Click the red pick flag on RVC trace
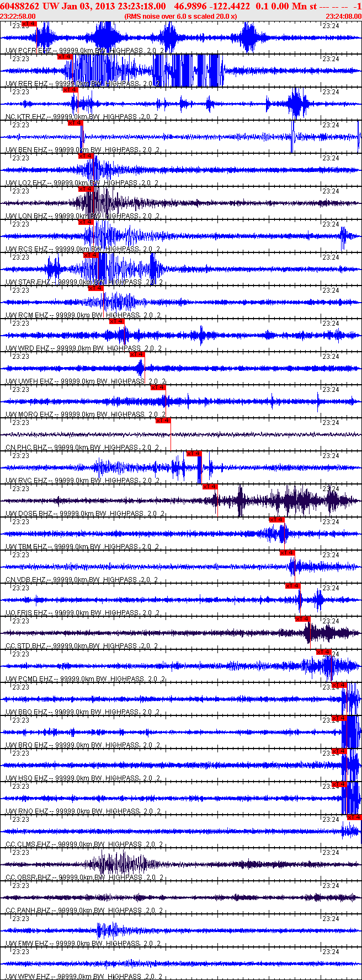Screen dimensions: 362x980 pyautogui.click(x=194, y=454)
